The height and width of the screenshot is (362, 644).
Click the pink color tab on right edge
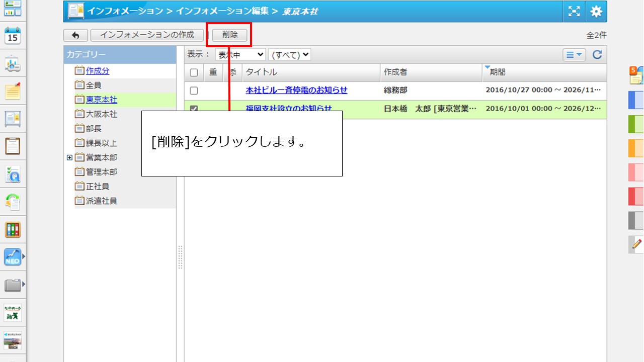(x=636, y=172)
